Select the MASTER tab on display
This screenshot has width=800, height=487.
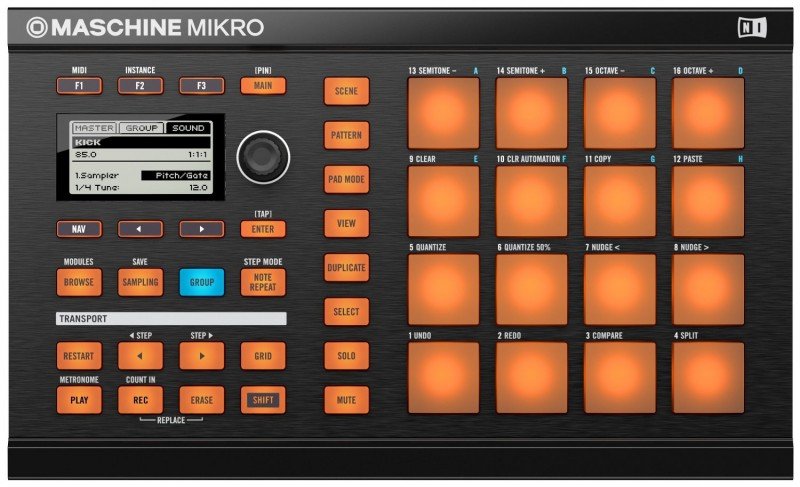(94, 128)
